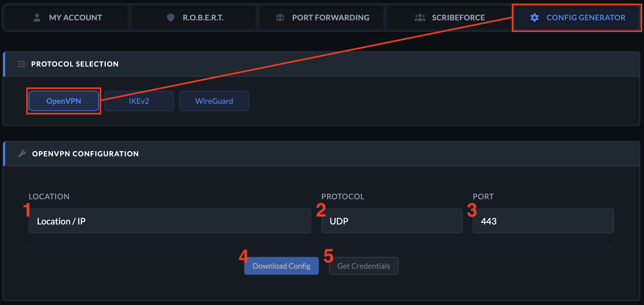Click the Get Credentials button
Image resolution: width=644 pixels, height=305 pixels.
pyautogui.click(x=363, y=266)
